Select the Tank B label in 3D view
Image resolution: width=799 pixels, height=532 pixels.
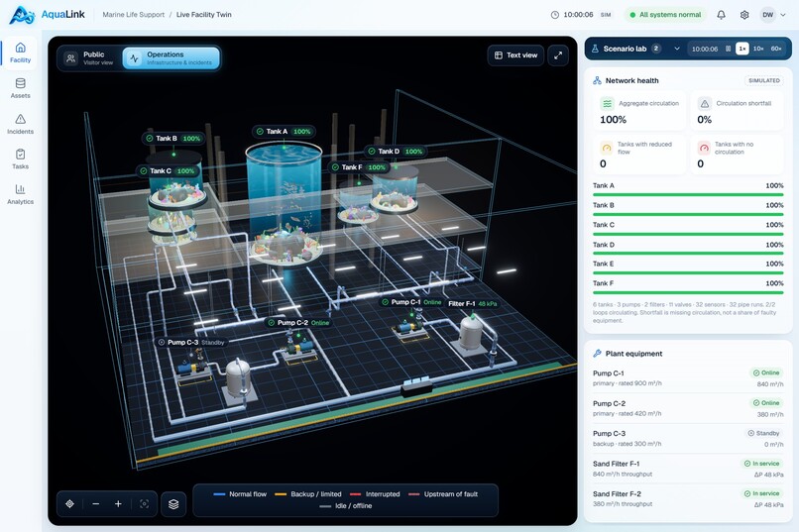click(172, 139)
